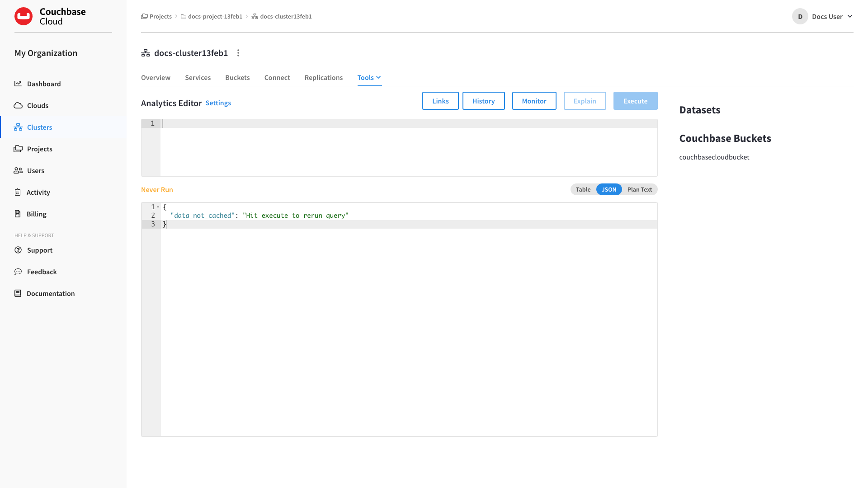Open Documentation using the book icon
The width and height of the screenshot is (868, 488).
tap(18, 293)
